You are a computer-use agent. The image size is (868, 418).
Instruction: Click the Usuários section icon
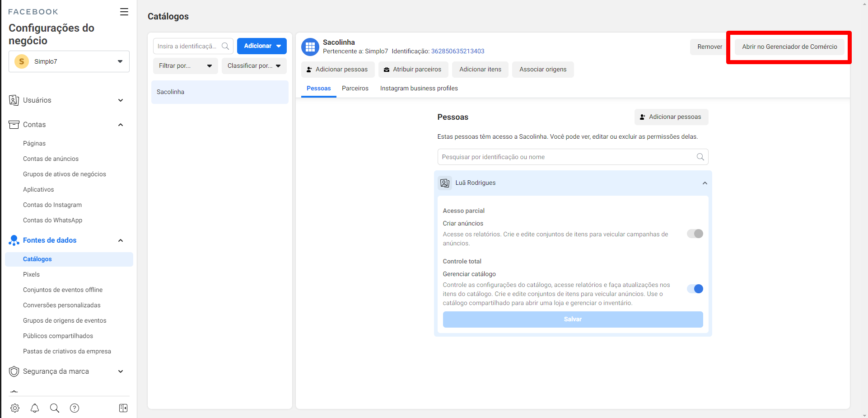(x=14, y=100)
